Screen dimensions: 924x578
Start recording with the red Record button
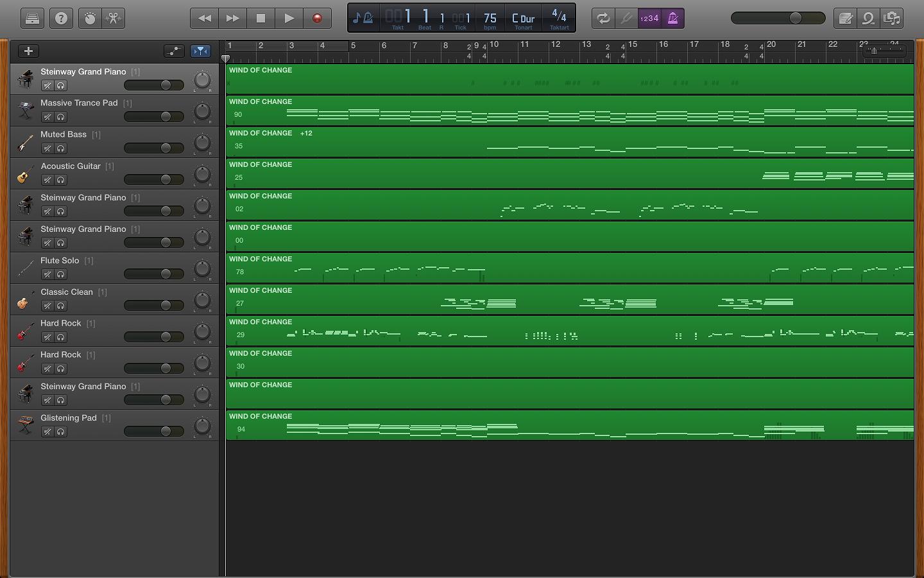[x=318, y=19]
